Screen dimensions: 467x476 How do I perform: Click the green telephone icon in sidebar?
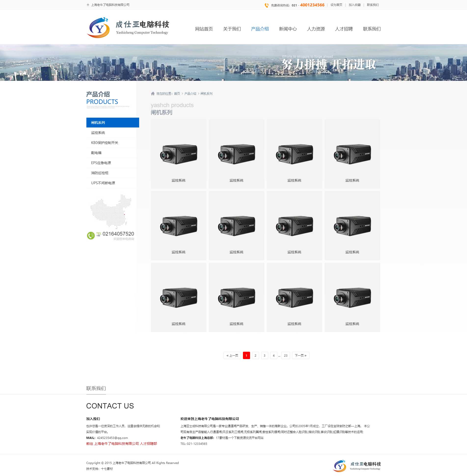coord(91,235)
